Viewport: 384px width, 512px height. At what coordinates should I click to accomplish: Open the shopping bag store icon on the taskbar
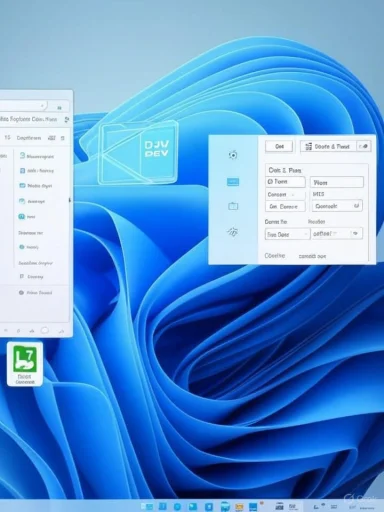225,507
